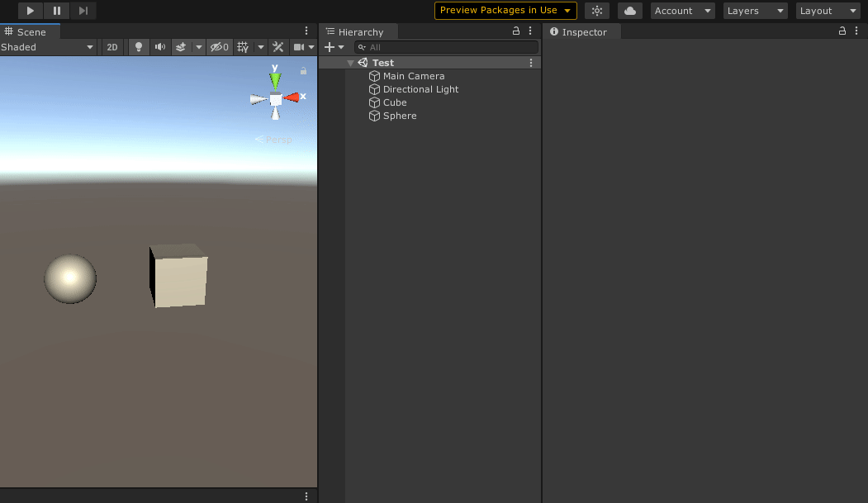
Task: Click the green Y axis gizmo cone
Action: tap(275, 80)
